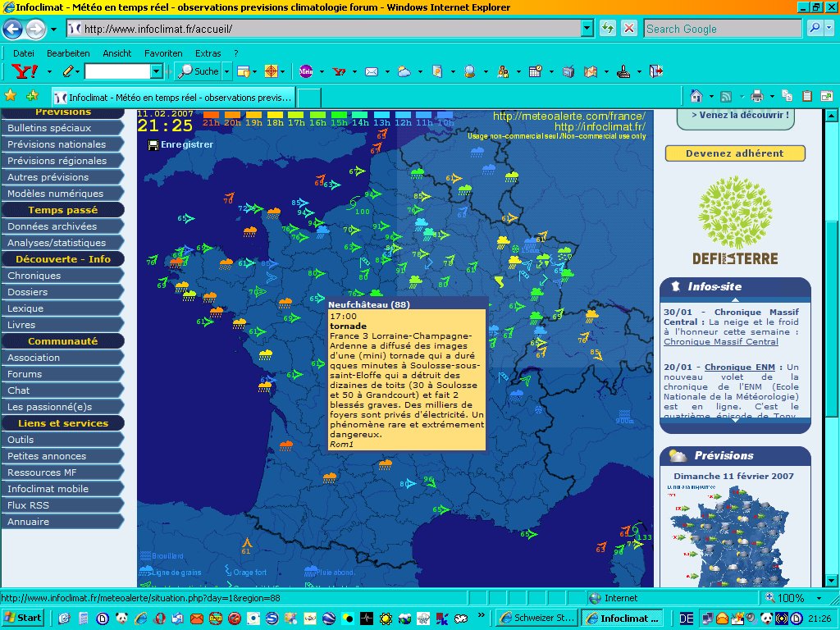Click the Devenez adhérent button
The image size is (840, 630).
(735, 153)
